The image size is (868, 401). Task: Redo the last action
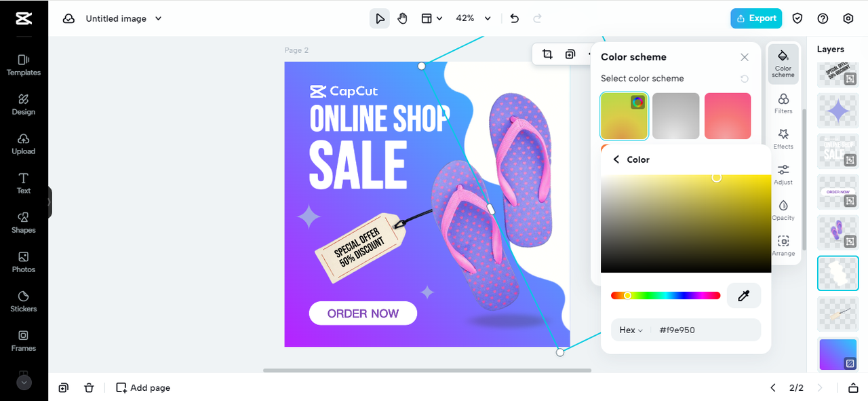(537, 18)
